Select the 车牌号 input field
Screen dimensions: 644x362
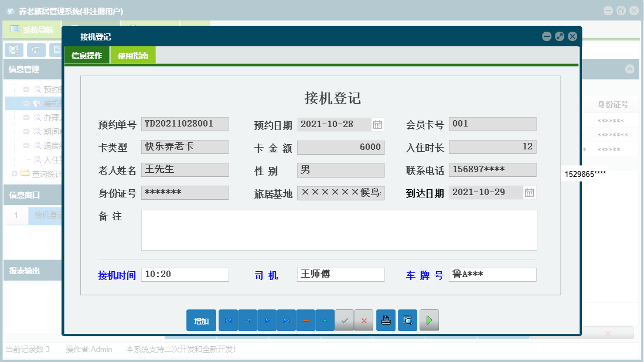coord(492,274)
